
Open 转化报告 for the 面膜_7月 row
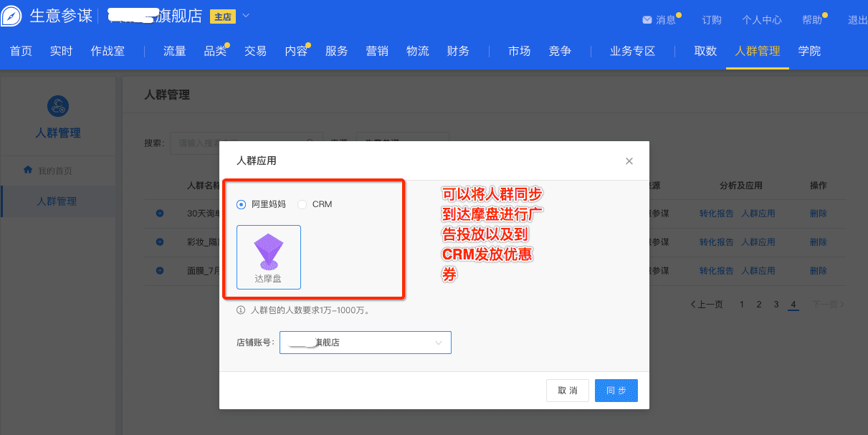coord(717,271)
